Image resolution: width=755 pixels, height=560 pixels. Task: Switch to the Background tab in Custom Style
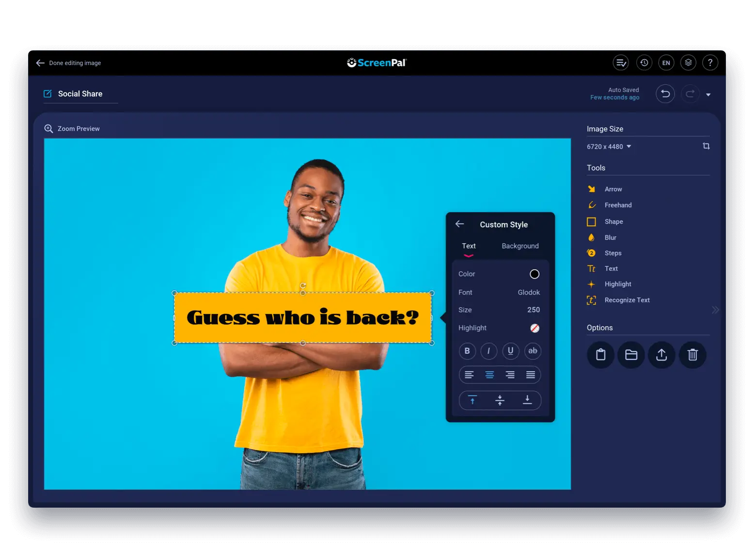pos(520,246)
